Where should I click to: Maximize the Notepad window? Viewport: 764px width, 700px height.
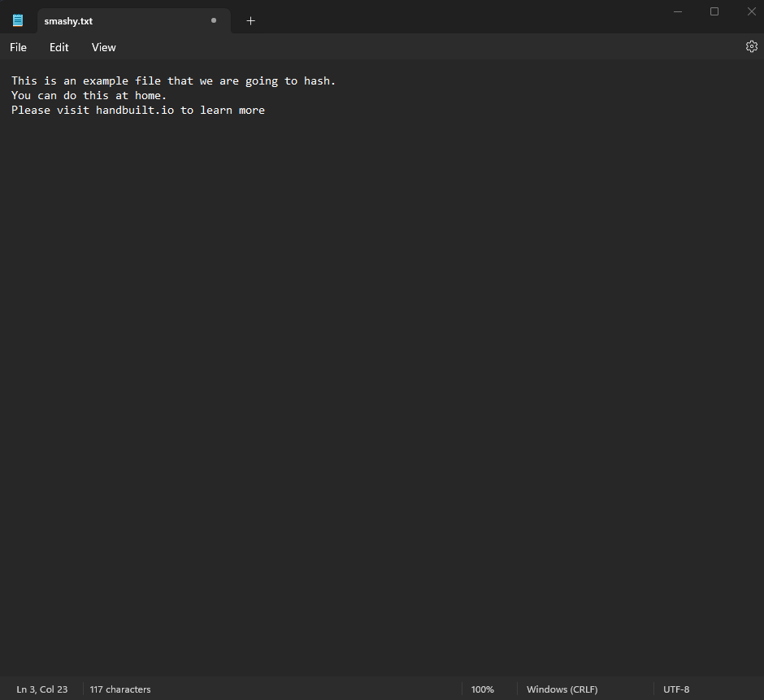(x=714, y=11)
